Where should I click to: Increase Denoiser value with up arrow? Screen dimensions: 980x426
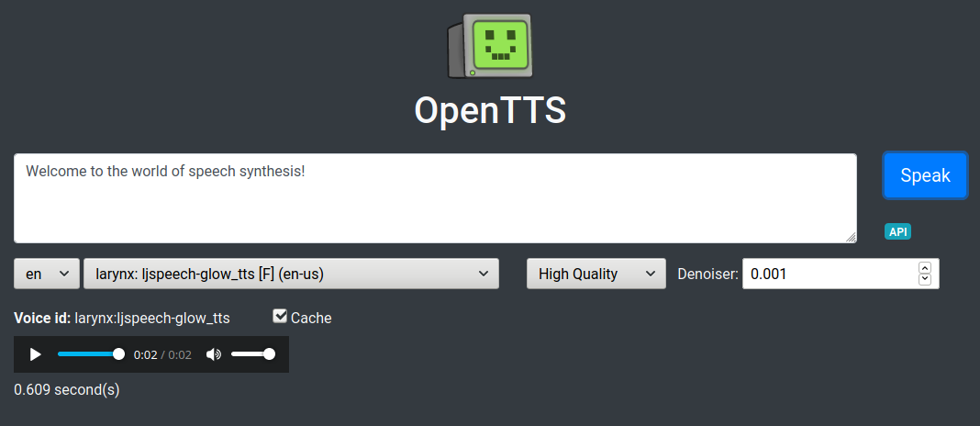point(924,267)
